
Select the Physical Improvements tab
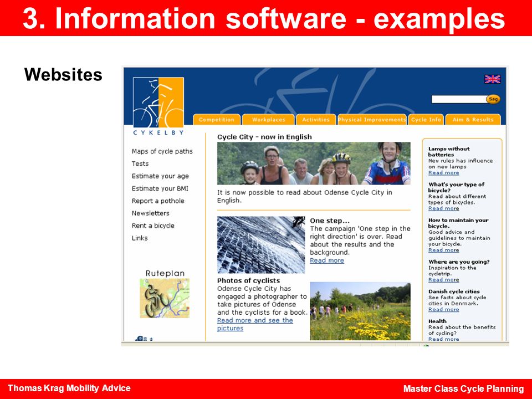372,120
